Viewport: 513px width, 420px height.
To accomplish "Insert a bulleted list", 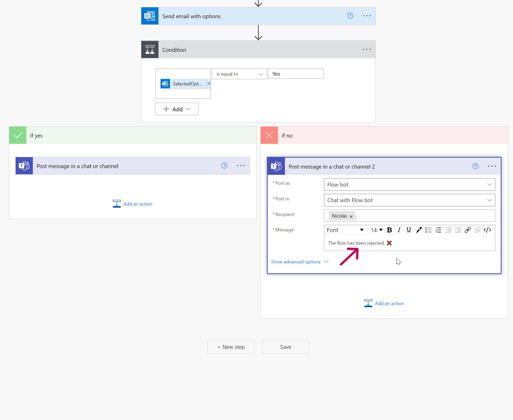I will click(428, 230).
